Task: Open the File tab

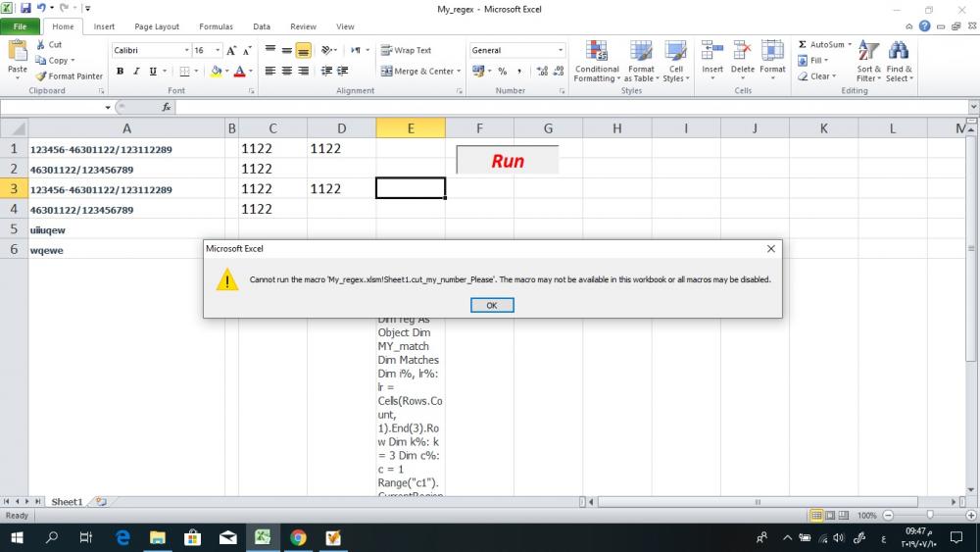Action: click(x=20, y=26)
